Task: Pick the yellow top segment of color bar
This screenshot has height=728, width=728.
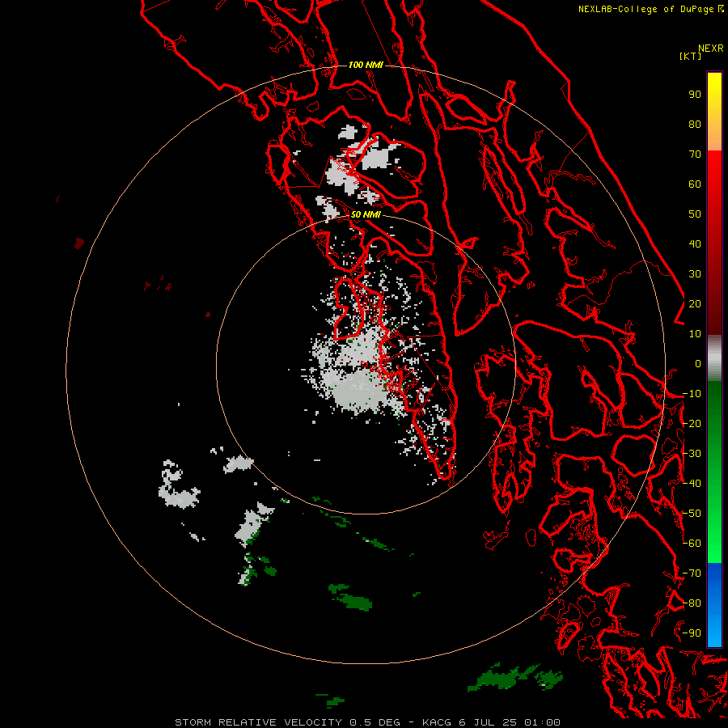Action: coord(714,112)
